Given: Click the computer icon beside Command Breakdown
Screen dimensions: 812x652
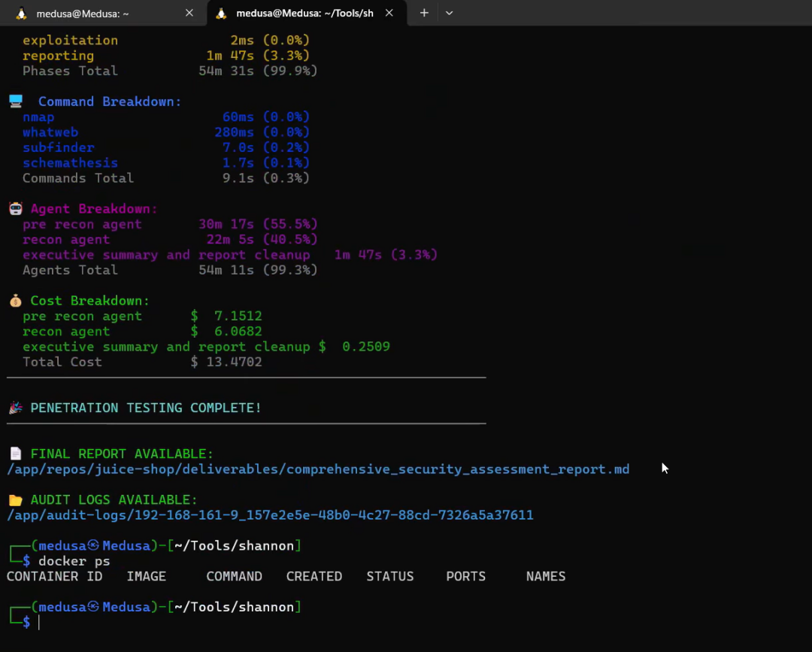Looking at the screenshot, I should click(x=16, y=101).
